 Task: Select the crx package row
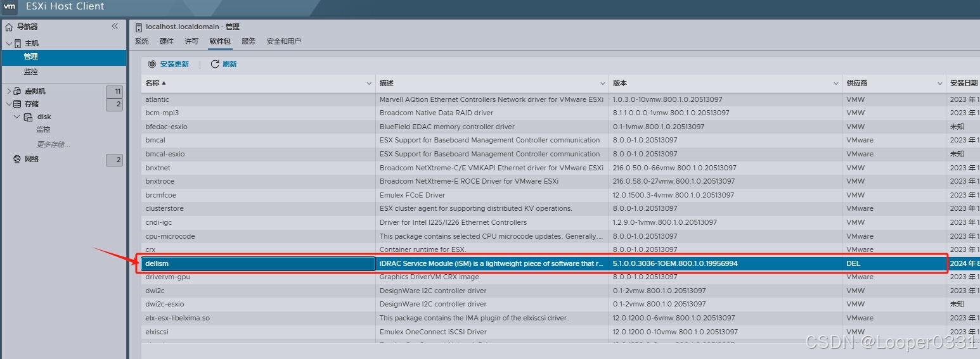tap(560, 249)
